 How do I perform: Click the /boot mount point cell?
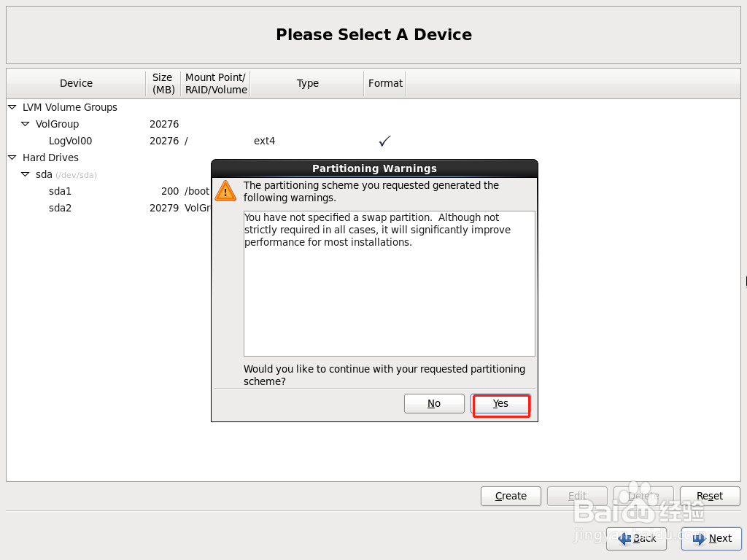pos(197,192)
